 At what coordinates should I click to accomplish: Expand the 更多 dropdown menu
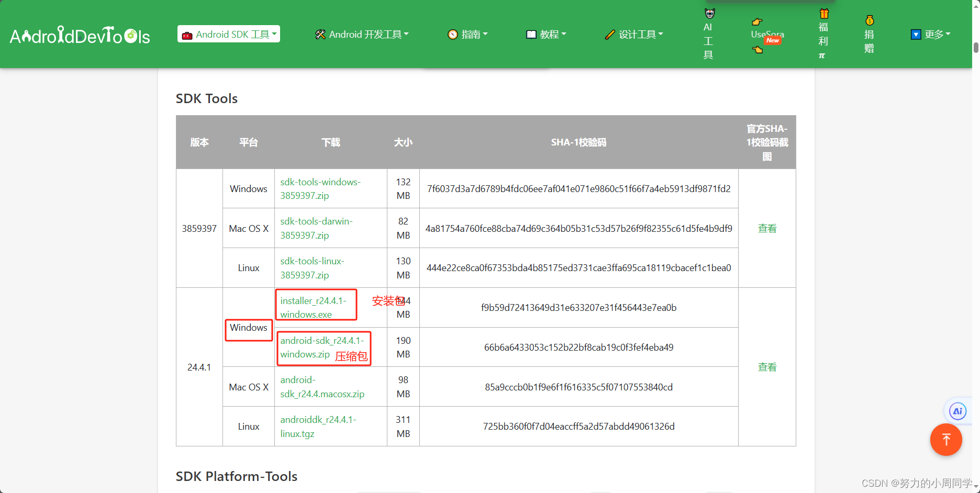click(x=931, y=35)
